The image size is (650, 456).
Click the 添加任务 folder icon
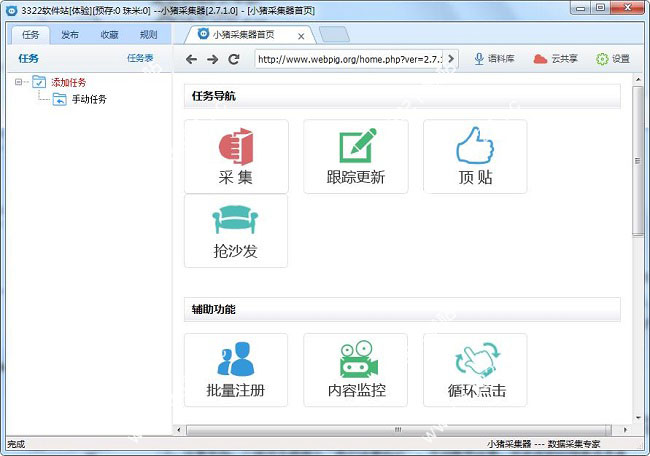39,82
